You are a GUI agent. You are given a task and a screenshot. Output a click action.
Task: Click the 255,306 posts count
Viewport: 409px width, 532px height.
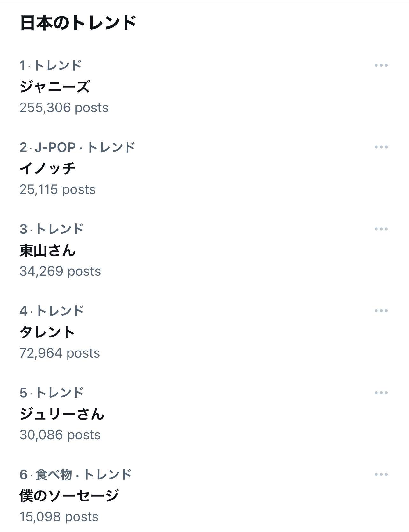(64, 108)
